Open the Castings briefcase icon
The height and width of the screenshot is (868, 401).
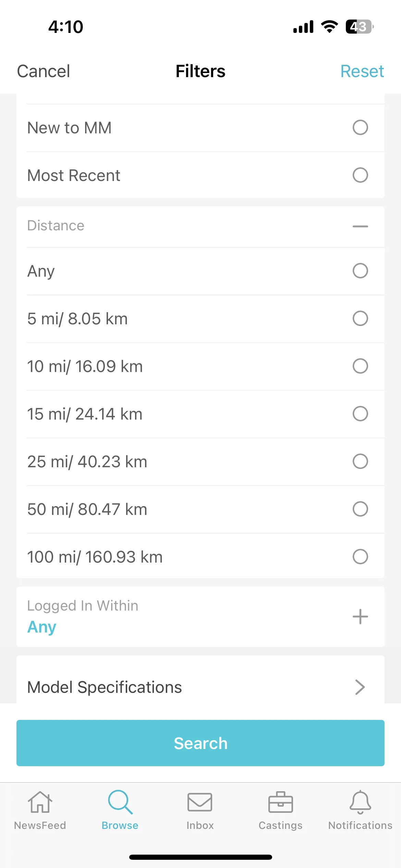pyautogui.click(x=280, y=802)
